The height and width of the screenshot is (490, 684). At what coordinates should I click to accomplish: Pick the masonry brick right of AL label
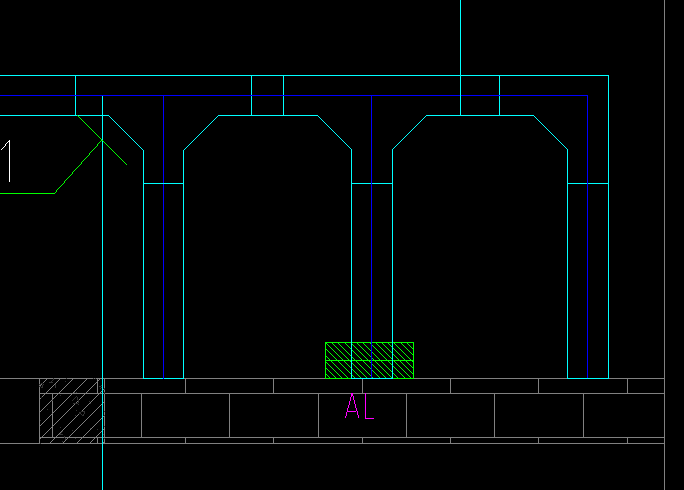[x=450, y=415]
